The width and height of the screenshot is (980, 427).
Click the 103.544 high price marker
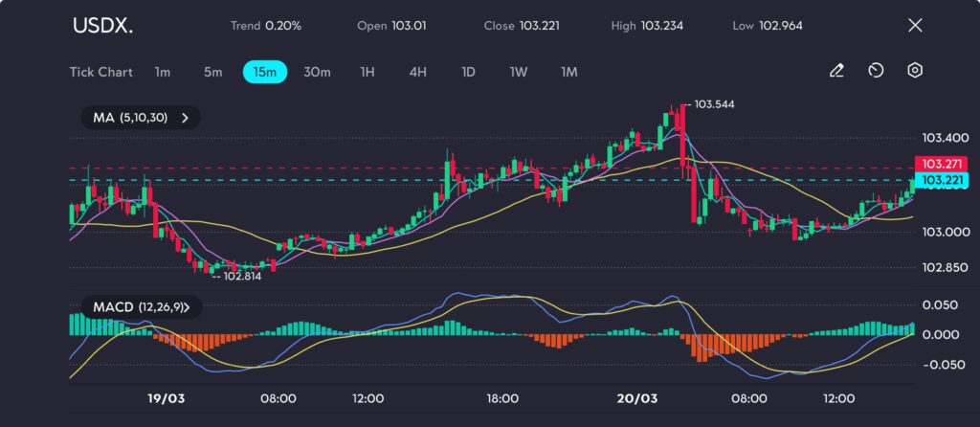pos(714,103)
